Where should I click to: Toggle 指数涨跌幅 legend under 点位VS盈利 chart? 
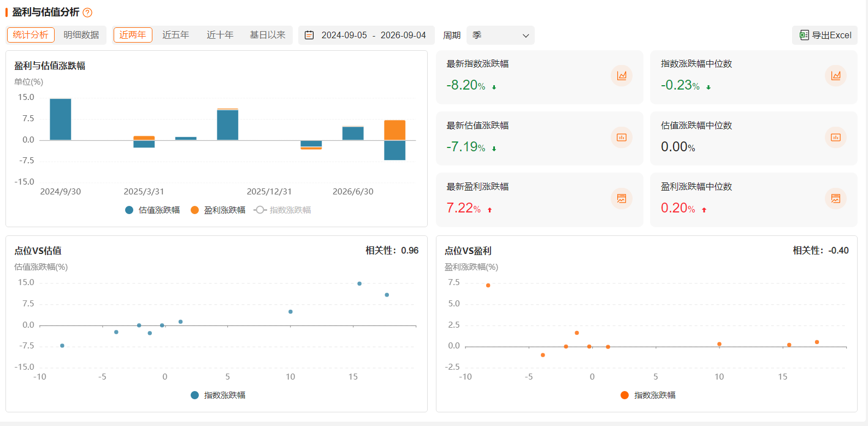648,395
